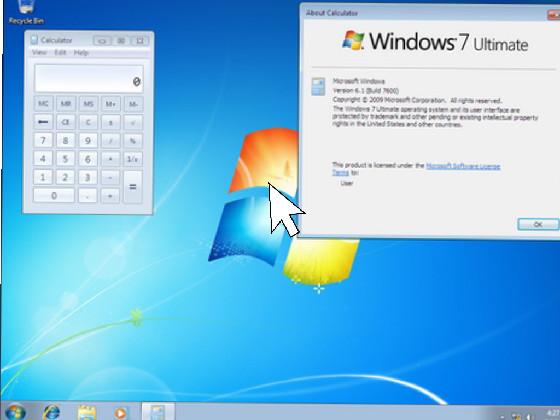Close the About Calculator dialog
Viewport: 560px width, 420px height.
pos(553,14)
